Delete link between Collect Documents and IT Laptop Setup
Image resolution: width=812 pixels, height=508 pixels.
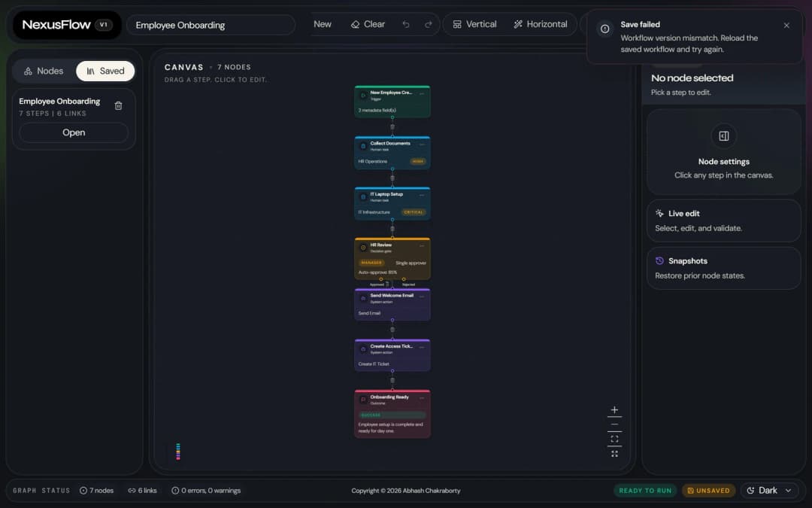point(392,178)
